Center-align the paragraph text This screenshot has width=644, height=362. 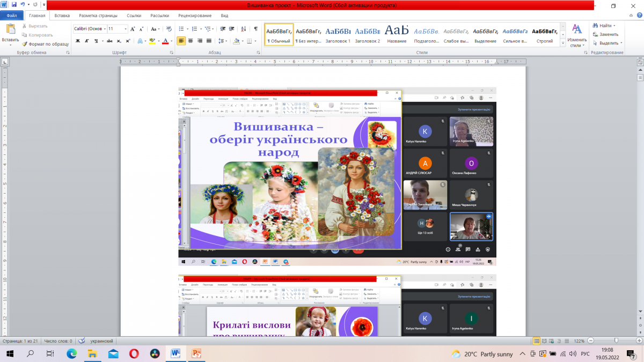191,41
